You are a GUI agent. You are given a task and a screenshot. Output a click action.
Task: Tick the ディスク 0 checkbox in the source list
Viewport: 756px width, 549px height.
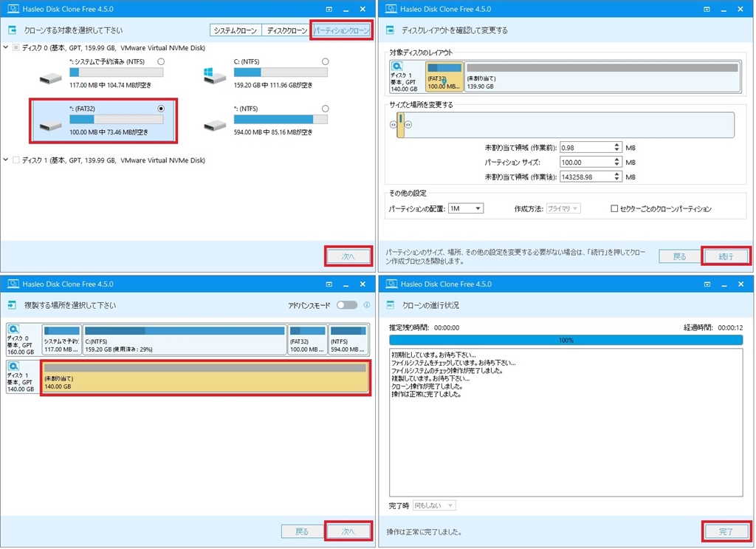pos(16,48)
